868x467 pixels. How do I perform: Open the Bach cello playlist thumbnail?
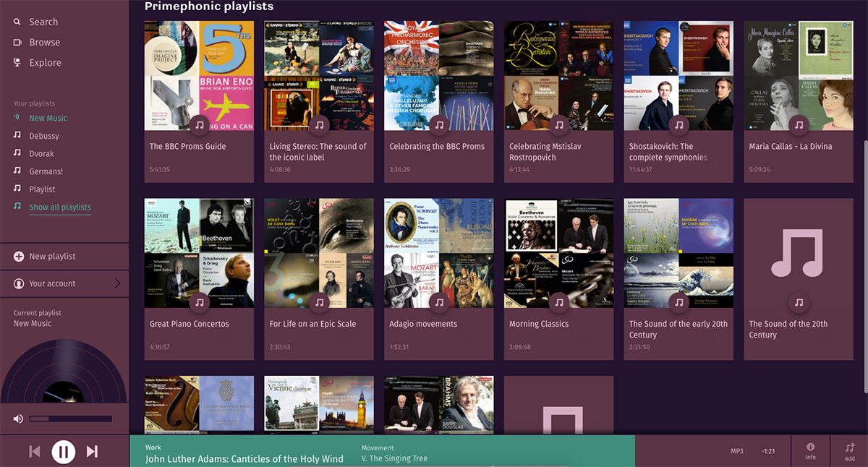[199, 405]
